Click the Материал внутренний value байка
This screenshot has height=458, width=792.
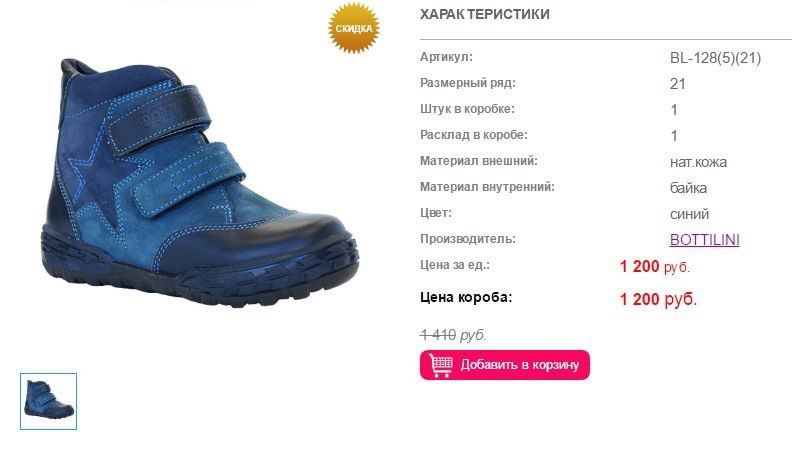coord(688,188)
